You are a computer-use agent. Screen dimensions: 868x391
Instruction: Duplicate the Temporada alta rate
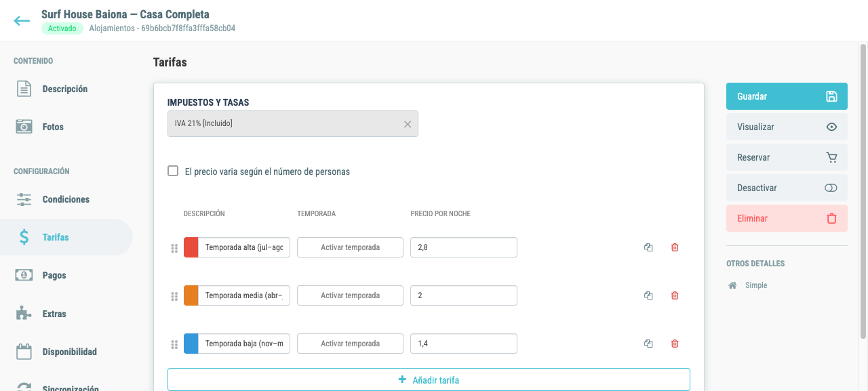(648, 247)
